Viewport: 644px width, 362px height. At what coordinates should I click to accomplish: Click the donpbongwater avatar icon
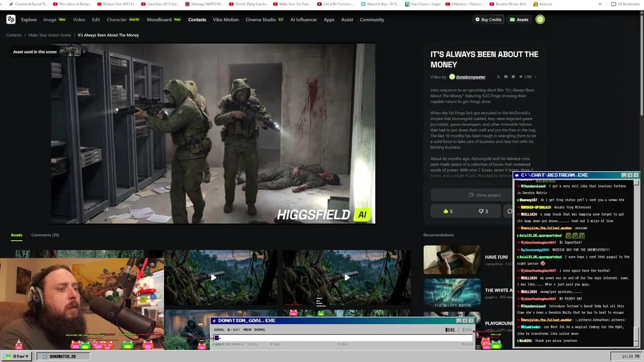[452, 77]
